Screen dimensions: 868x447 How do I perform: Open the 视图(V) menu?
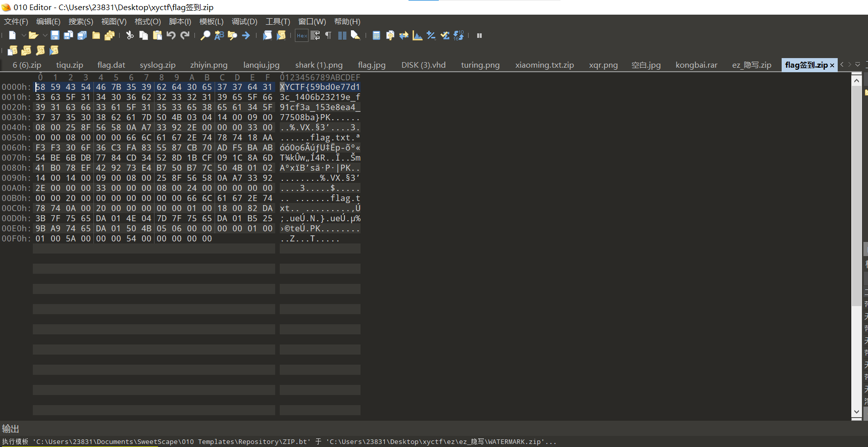coord(114,22)
